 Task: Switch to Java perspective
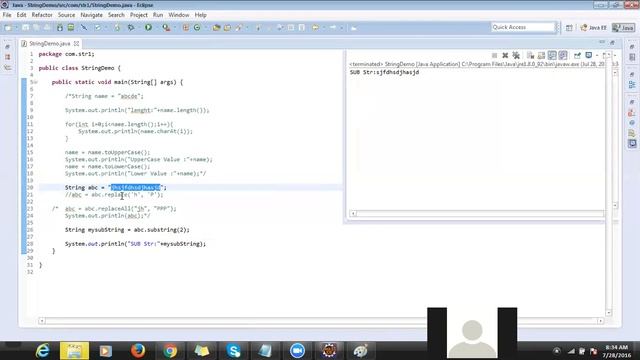[624, 28]
